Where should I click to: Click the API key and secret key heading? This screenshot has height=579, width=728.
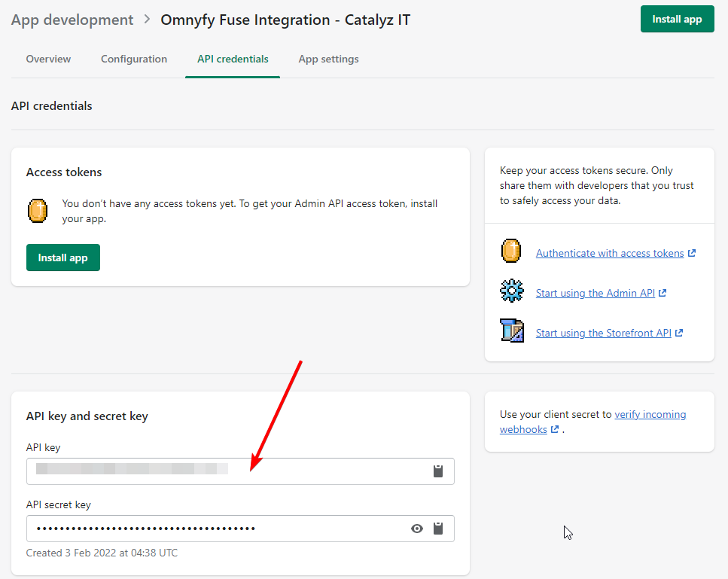[x=87, y=416]
